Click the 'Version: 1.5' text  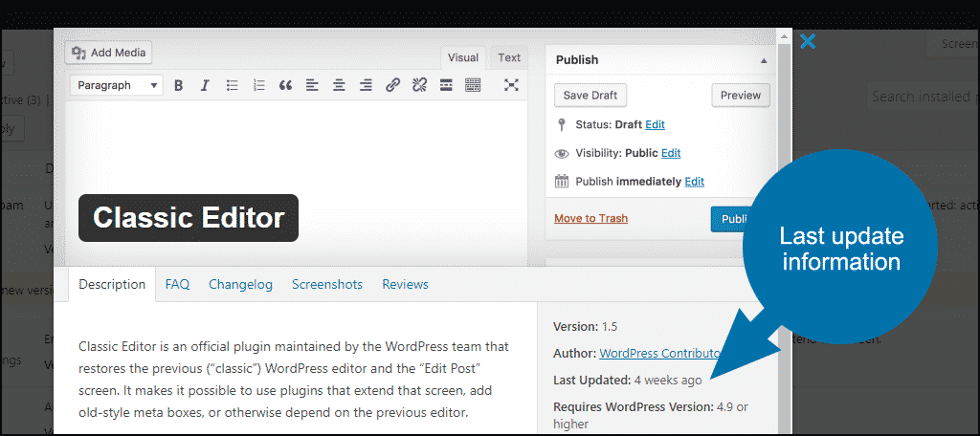[586, 327]
